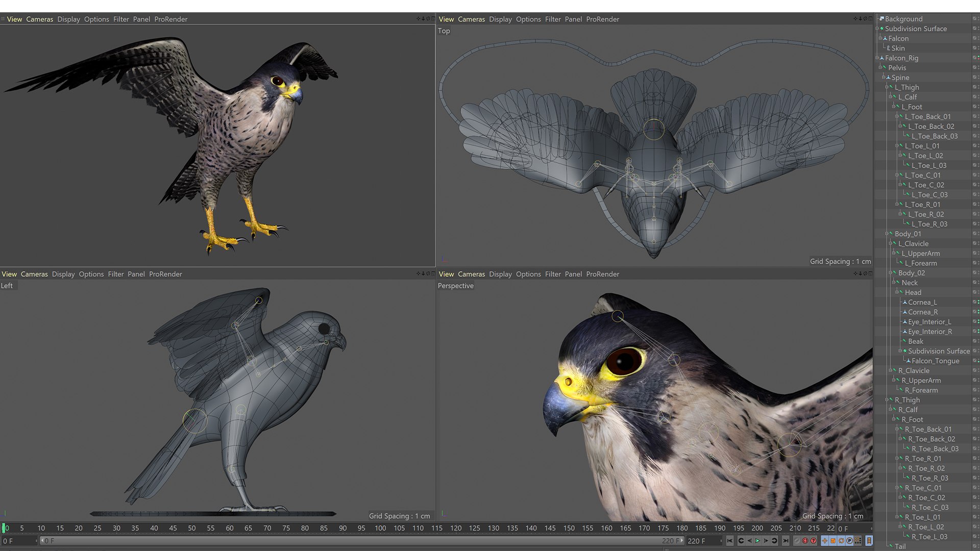The width and height of the screenshot is (980, 551).
Task: Select L_Toe_Back_03 joint
Action: (935, 136)
